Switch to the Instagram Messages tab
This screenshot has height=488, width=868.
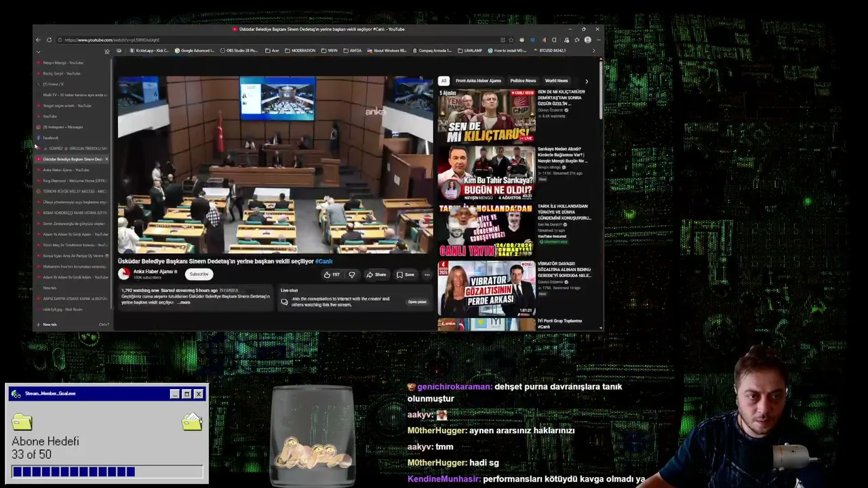[73, 127]
